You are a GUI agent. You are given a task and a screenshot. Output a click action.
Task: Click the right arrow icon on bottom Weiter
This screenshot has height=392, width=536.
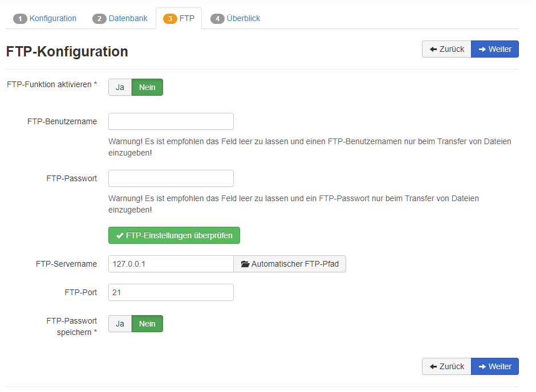click(x=482, y=366)
